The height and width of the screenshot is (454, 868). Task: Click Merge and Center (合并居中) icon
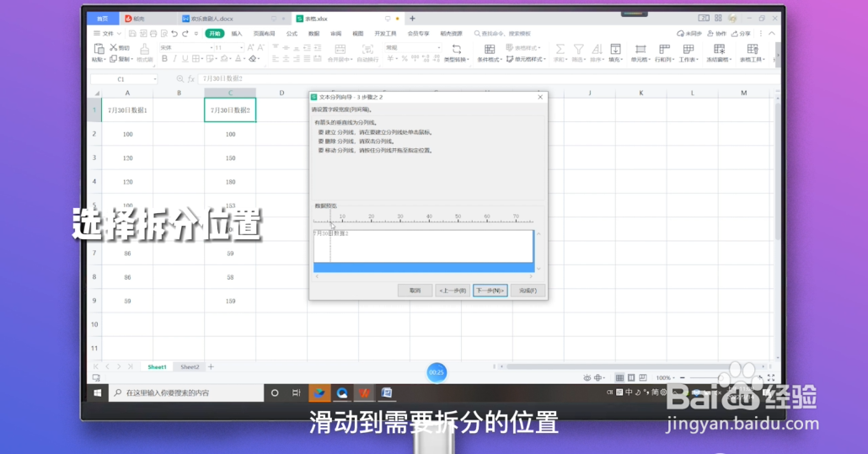[x=340, y=49]
